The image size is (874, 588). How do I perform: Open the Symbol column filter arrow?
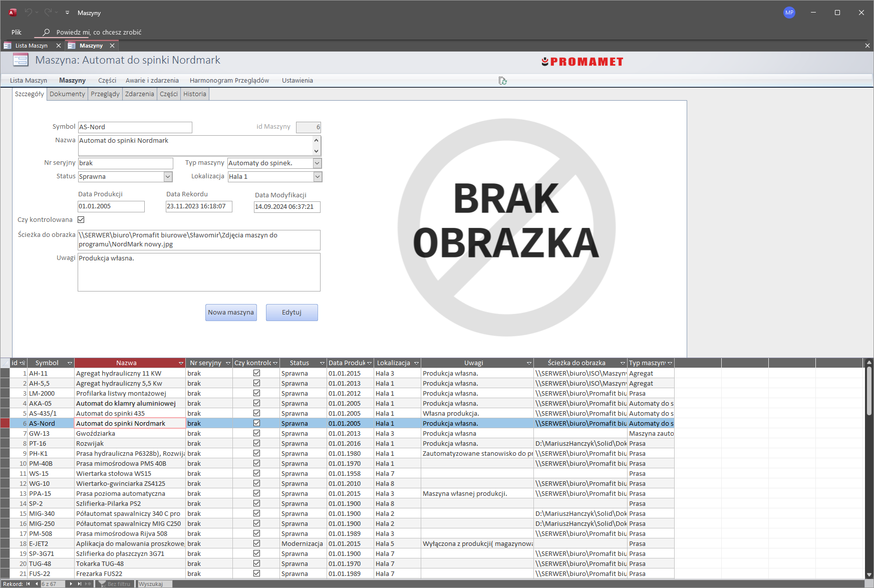70,363
